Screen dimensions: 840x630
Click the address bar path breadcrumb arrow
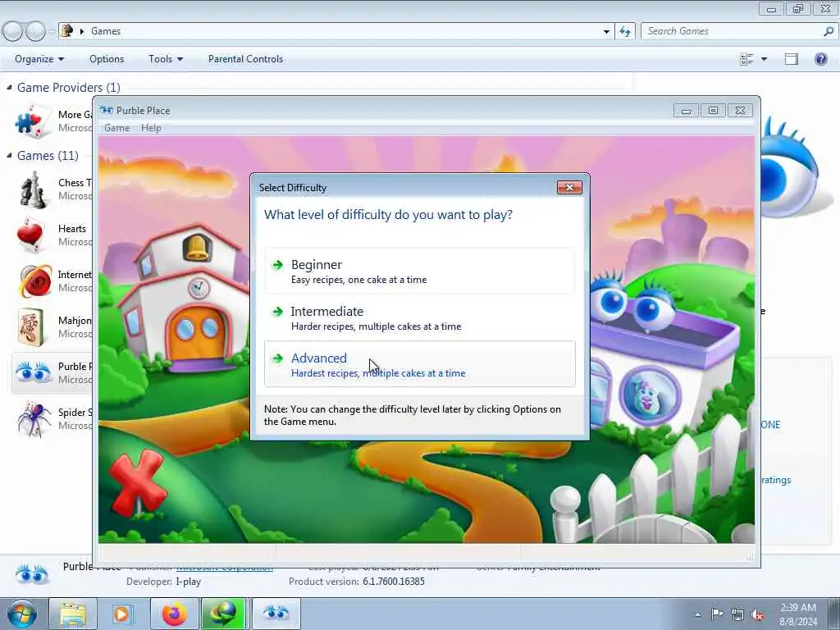pos(82,31)
